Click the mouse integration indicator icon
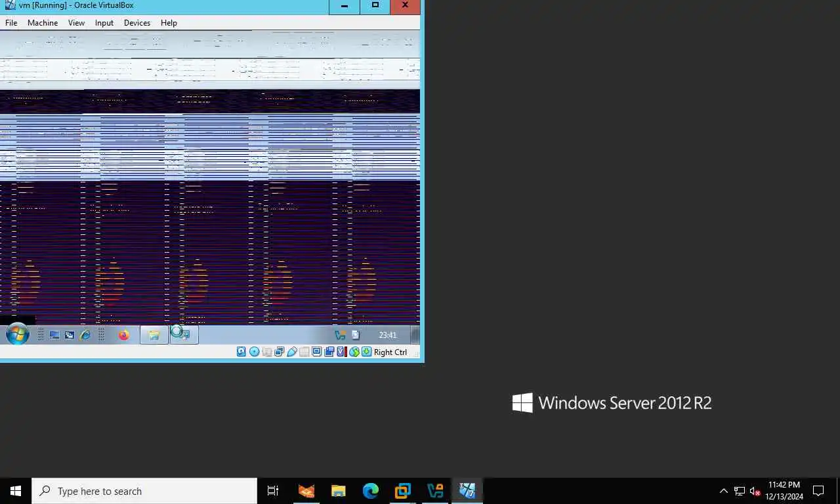The width and height of the screenshot is (840, 504). [x=354, y=352]
